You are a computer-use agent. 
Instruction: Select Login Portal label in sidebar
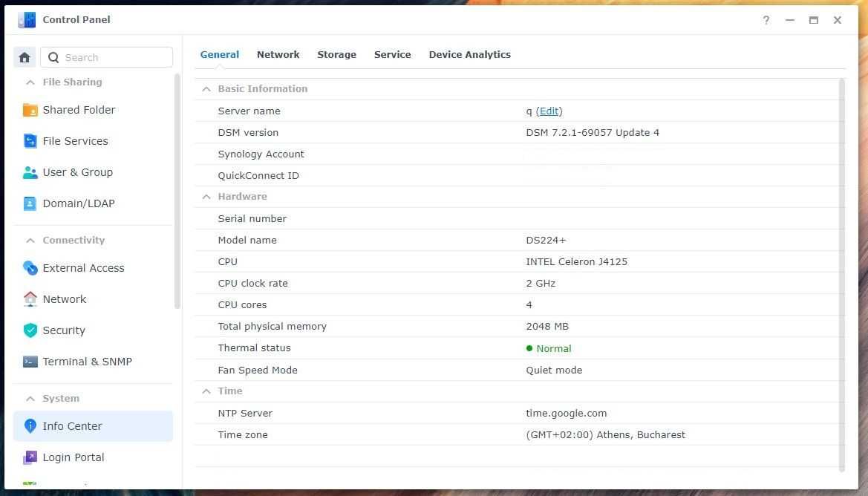click(73, 457)
